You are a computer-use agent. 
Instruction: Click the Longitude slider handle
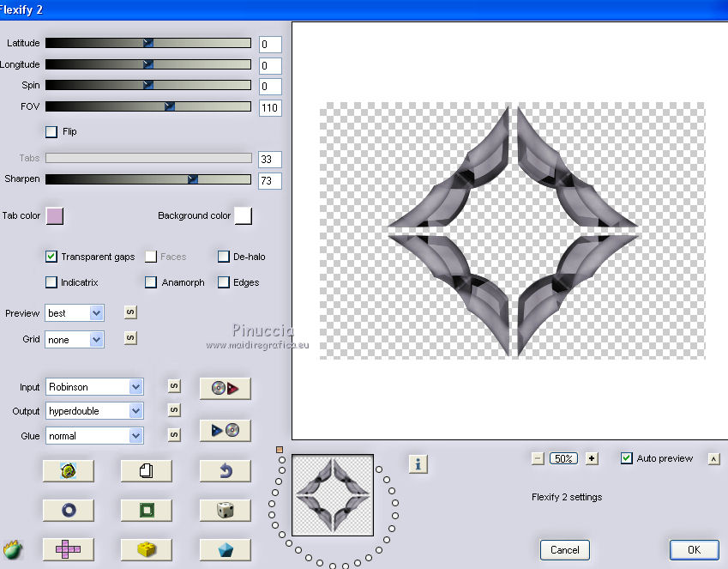point(148,64)
